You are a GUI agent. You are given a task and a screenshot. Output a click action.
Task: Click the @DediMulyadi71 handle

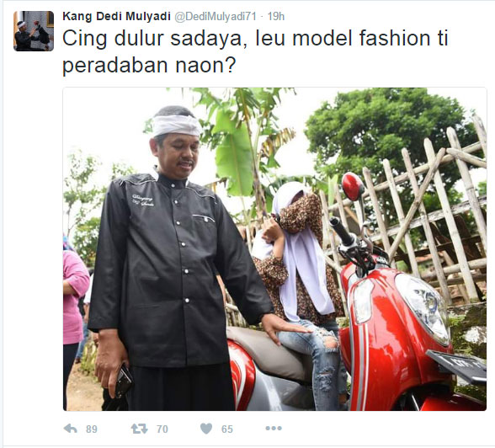(x=216, y=16)
